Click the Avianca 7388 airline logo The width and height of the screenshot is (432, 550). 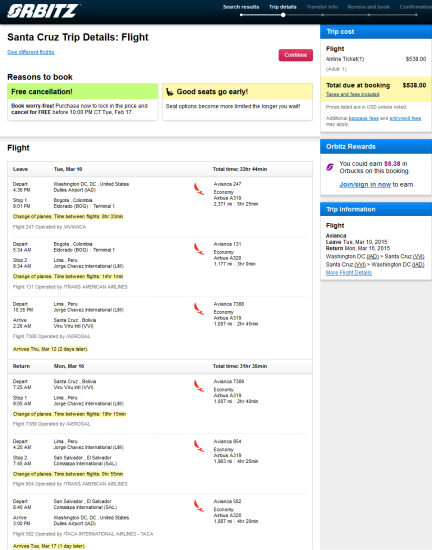coord(199,309)
